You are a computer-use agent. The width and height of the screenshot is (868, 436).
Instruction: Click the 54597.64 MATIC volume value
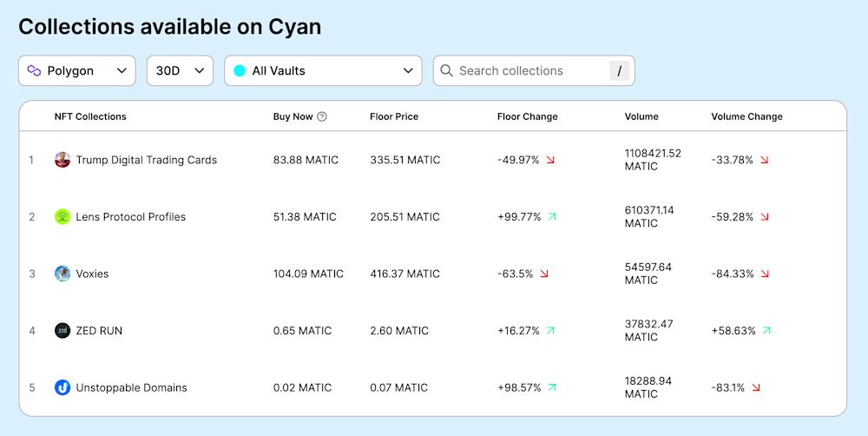pos(648,274)
